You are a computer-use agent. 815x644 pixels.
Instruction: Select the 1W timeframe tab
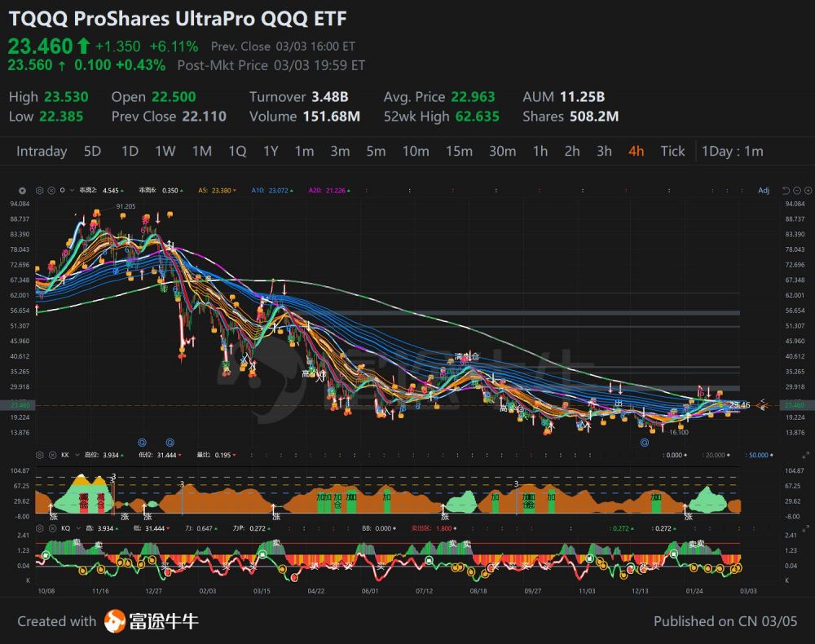click(x=165, y=151)
